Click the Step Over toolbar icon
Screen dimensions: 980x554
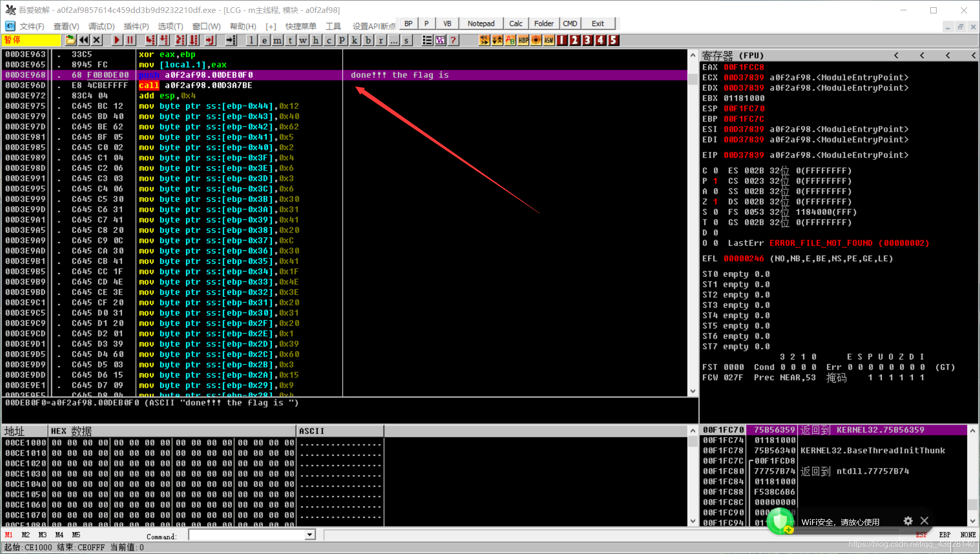point(164,40)
